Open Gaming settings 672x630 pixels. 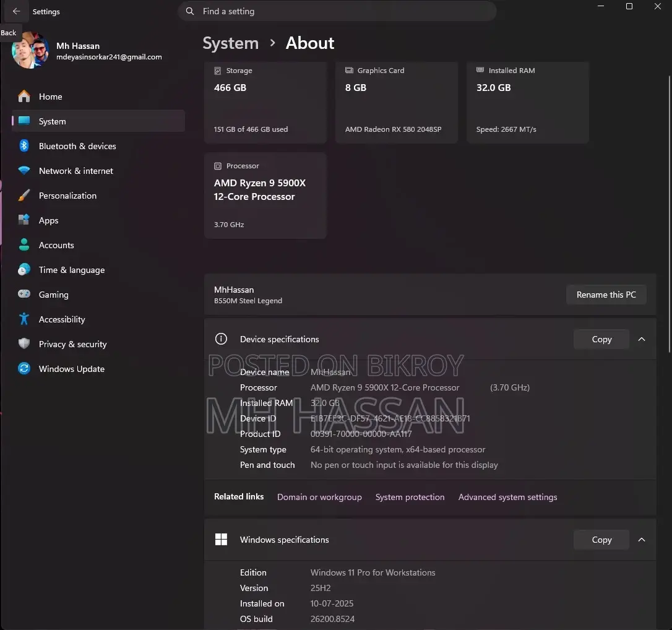click(x=98, y=295)
